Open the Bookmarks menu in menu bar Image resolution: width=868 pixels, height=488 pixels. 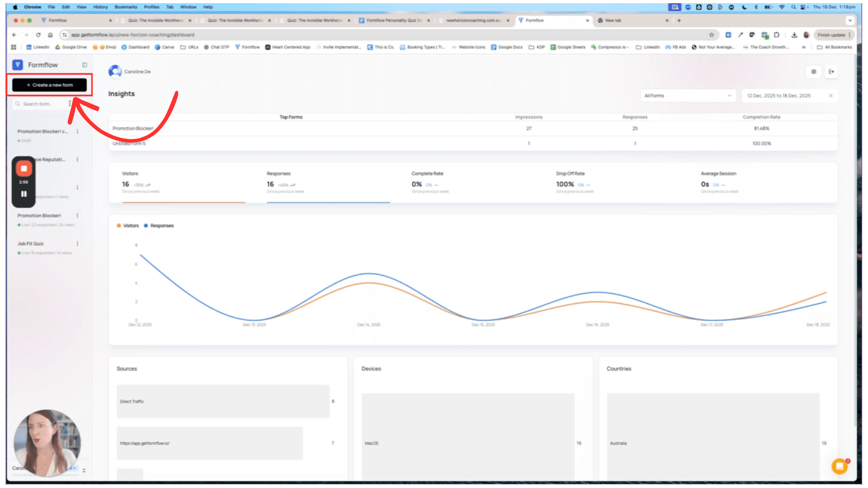tap(126, 7)
